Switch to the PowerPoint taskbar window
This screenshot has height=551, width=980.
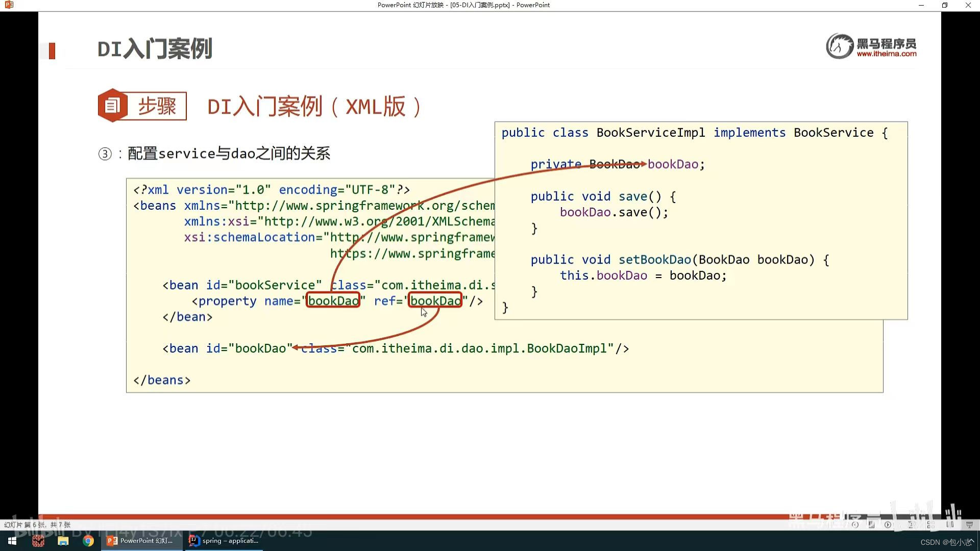point(141,541)
